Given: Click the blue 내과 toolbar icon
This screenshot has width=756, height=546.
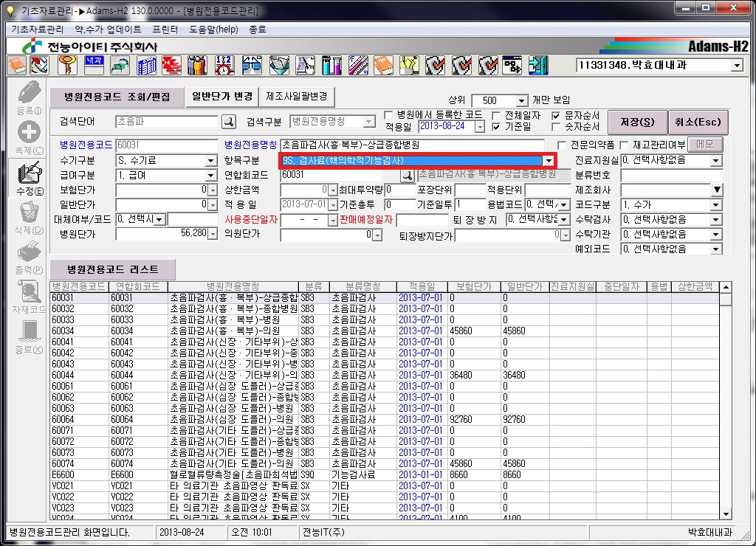Looking at the screenshot, I should 94,64.
